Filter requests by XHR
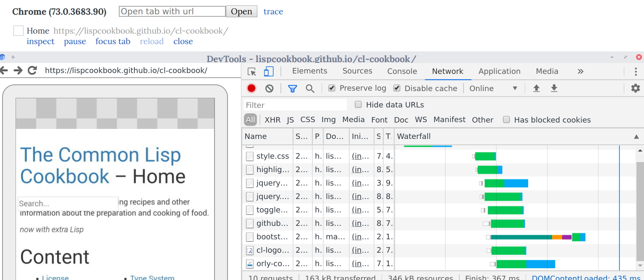This screenshot has height=280, width=644. point(272,120)
